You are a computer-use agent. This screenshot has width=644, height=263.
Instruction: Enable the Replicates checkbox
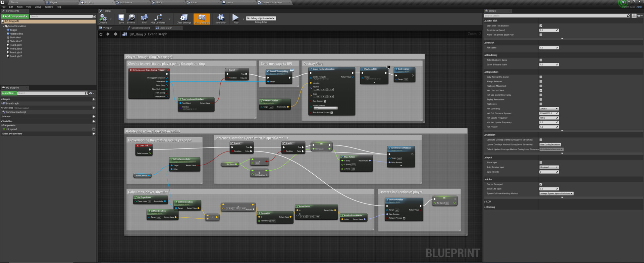pyautogui.click(x=541, y=104)
